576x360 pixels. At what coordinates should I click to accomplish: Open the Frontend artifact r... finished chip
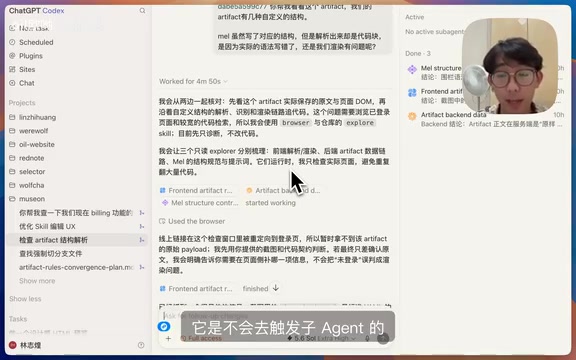point(196,289)
